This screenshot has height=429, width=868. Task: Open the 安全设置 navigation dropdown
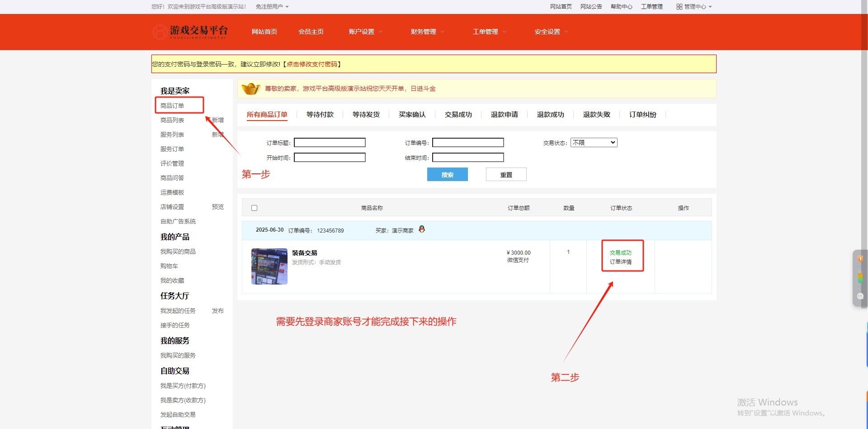tap(551, 32)
